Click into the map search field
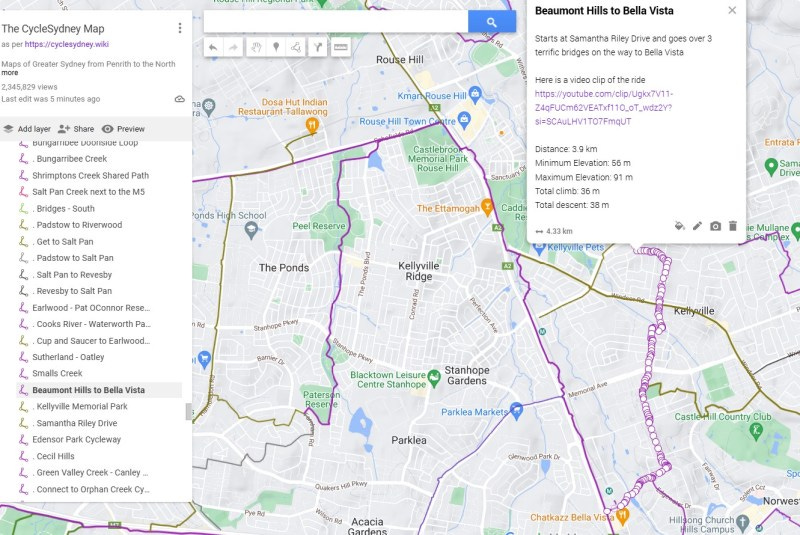Image resolution: width=800 pixels, height=535 pixels. point(336,22)
